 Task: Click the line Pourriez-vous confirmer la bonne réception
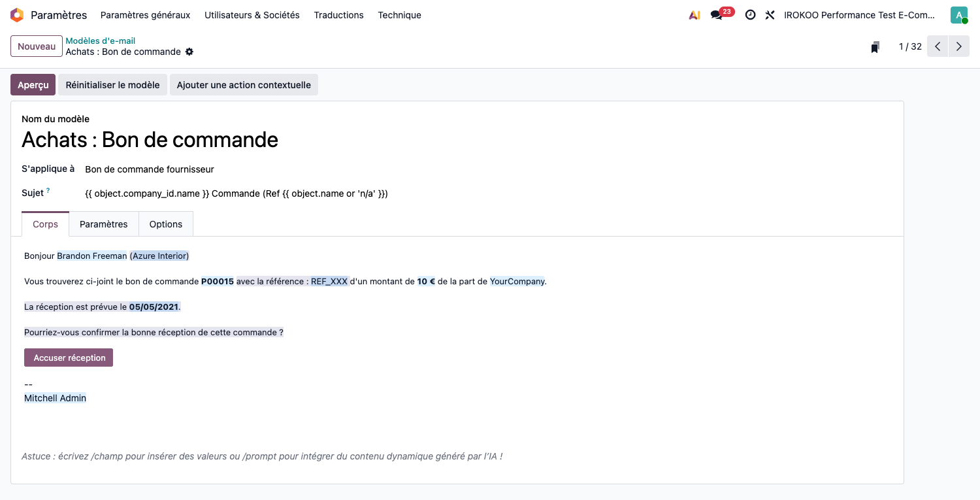[154, 332]
